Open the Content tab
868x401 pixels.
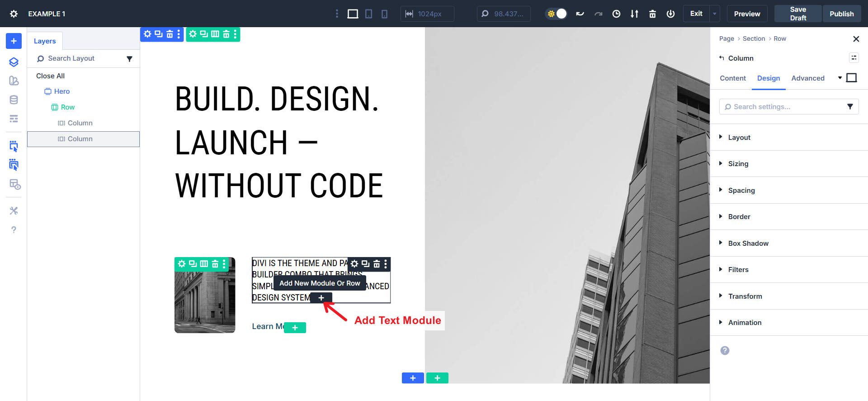click(733, 78)
